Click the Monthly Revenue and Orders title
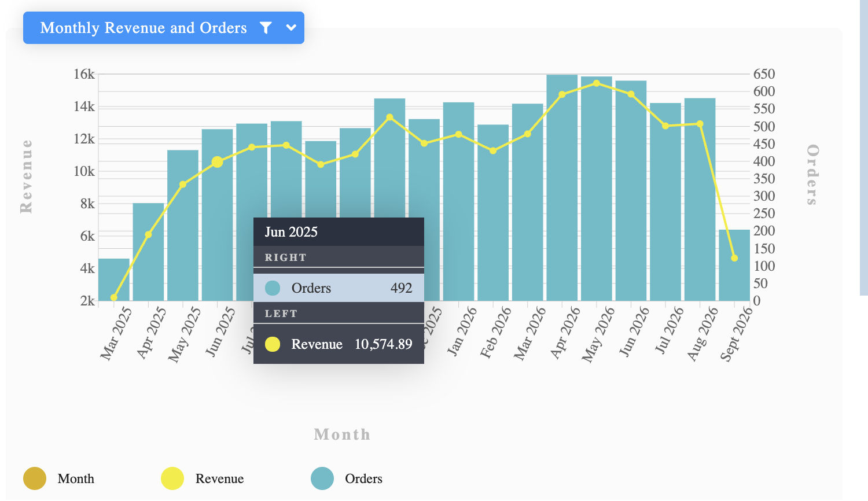The width and height of the screenshot is (868, 501). pyautogui.click(x=144, y=28)
